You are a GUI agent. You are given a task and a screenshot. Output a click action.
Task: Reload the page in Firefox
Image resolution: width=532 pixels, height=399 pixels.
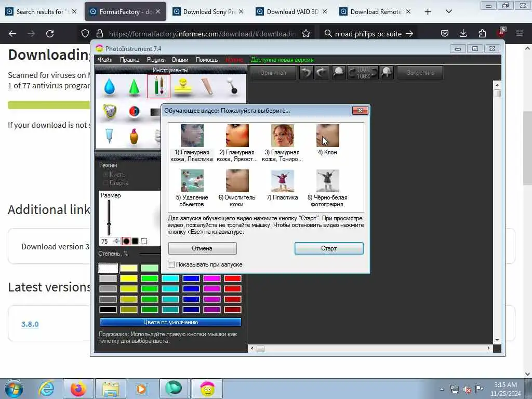click(x=50, y=34)
